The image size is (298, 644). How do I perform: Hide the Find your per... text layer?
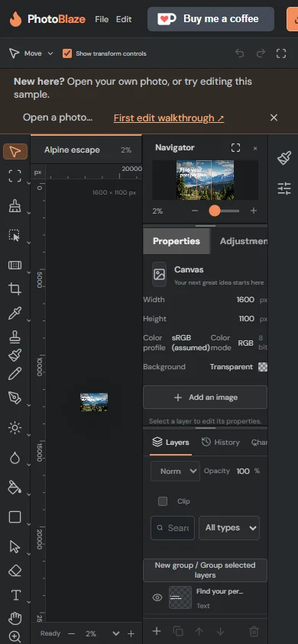(x=157, y=597)
